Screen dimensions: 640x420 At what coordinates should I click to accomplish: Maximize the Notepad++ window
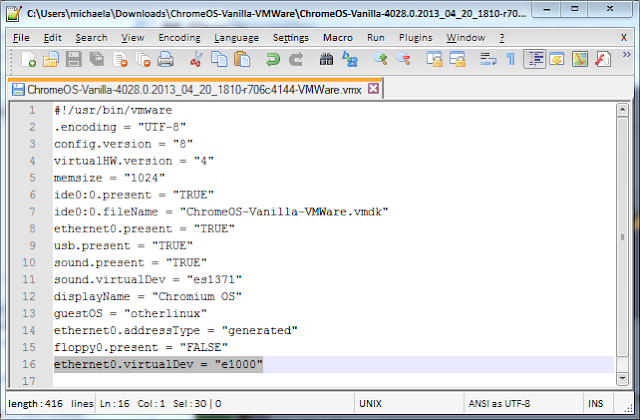[x=574, y=9]
